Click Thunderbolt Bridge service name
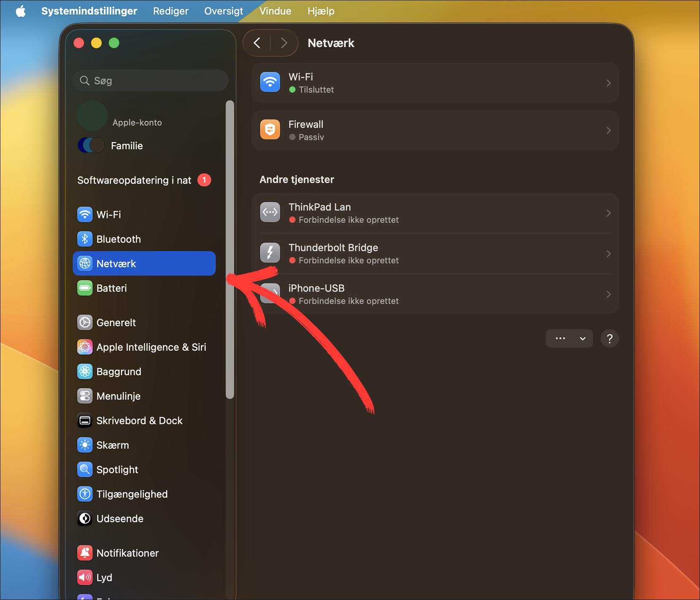 pyautogui.click(x=333, y=247)
